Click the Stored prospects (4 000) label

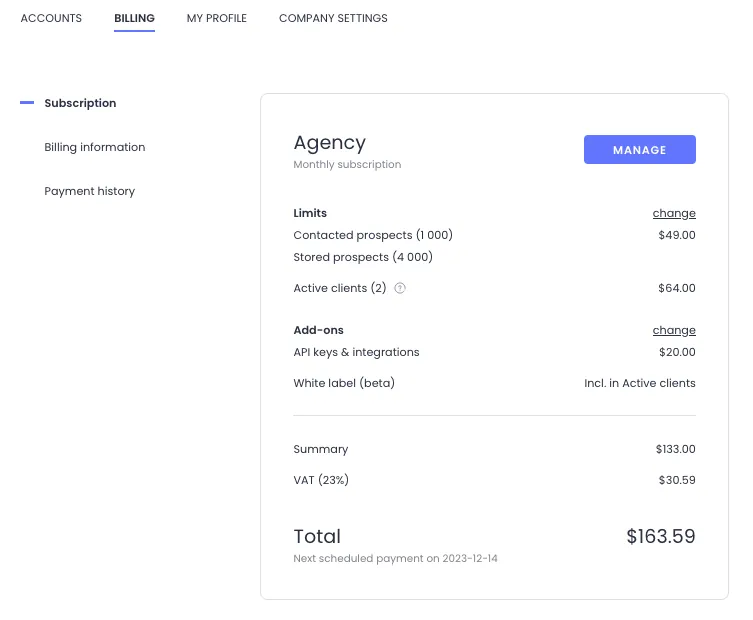[x=363, y=257]
